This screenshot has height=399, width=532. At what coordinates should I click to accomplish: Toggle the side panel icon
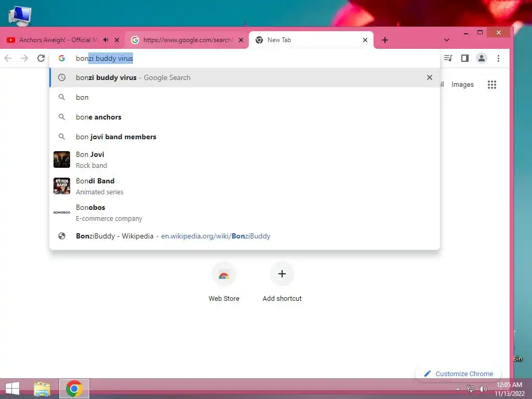point(465,58)
